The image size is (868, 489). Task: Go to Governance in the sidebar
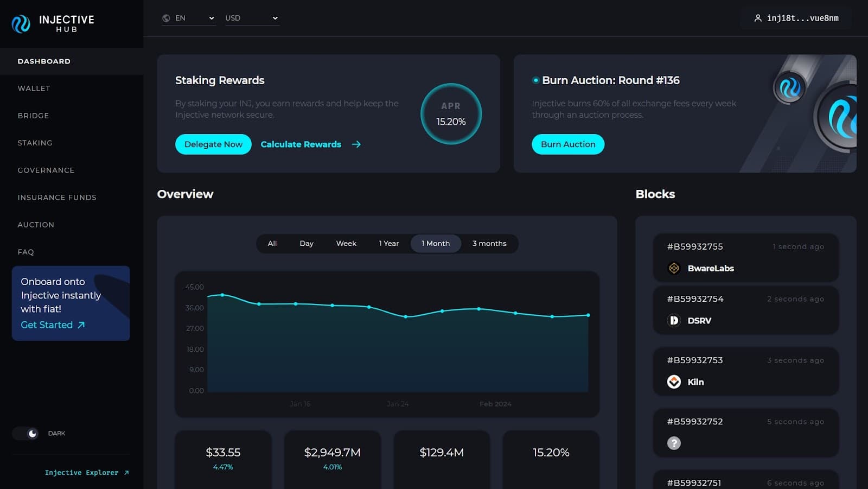point(46,170)
